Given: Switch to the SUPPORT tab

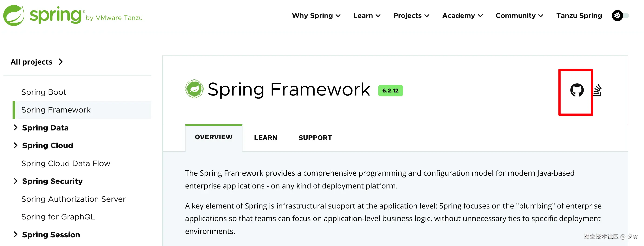Looking at the screenshot, I should tap(315, 137).
